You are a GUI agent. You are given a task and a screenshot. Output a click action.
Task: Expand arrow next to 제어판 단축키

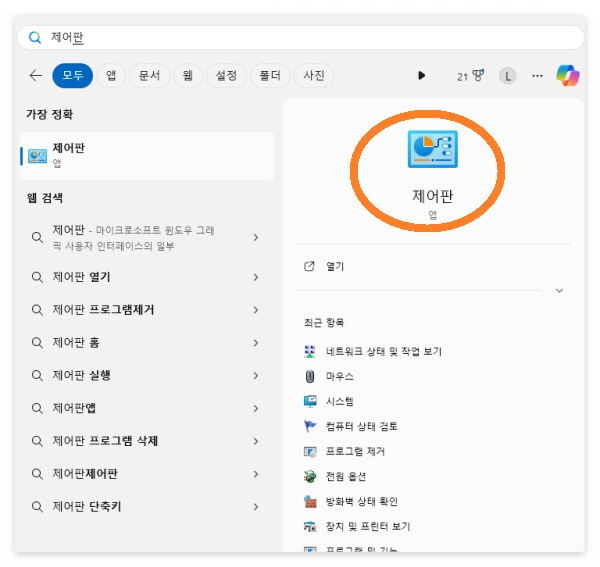[256, 507]
